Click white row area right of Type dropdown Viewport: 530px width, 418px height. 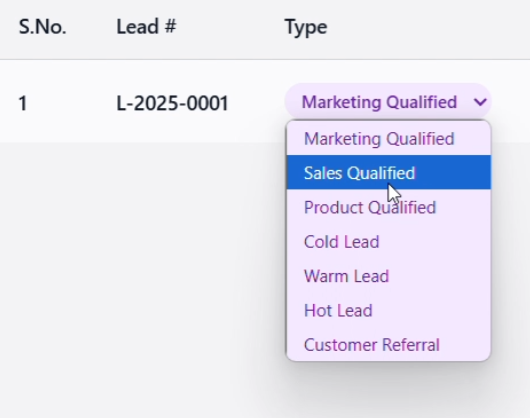pyautogui.click(x=511, y=102)
